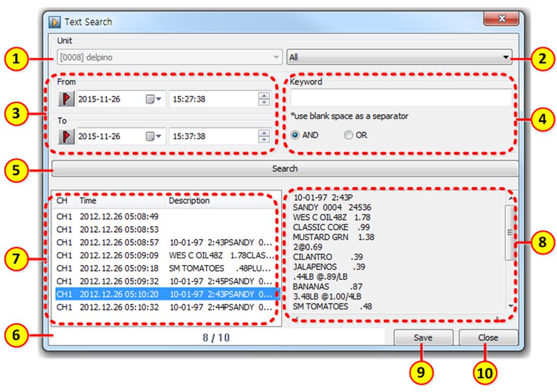Click the Save button
Screen dimensions: 557x392
coord(423,338)
